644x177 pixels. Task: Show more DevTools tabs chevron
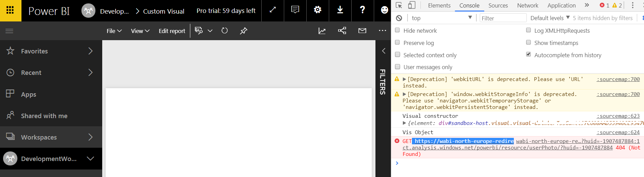coord(587,5)
